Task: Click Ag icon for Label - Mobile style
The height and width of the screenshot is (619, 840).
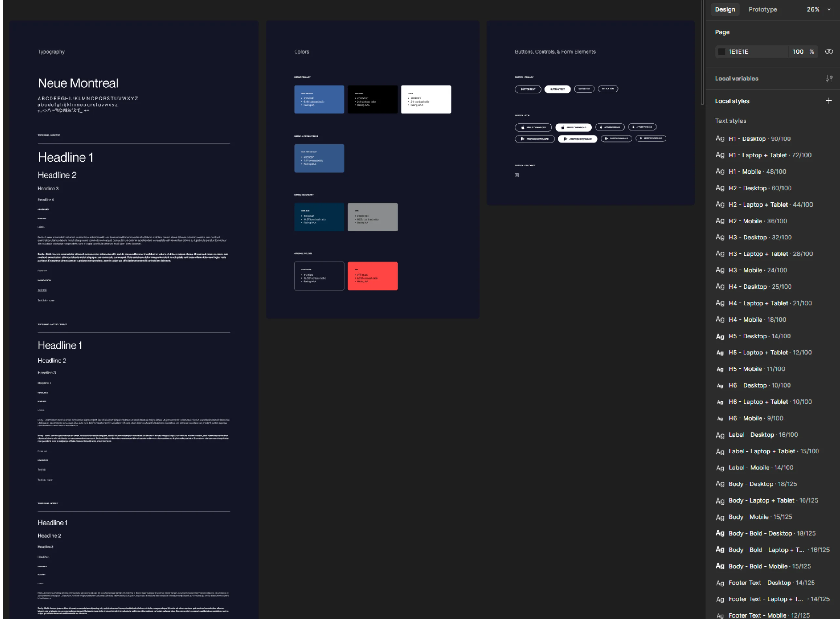Action: [x=720, y=468]
